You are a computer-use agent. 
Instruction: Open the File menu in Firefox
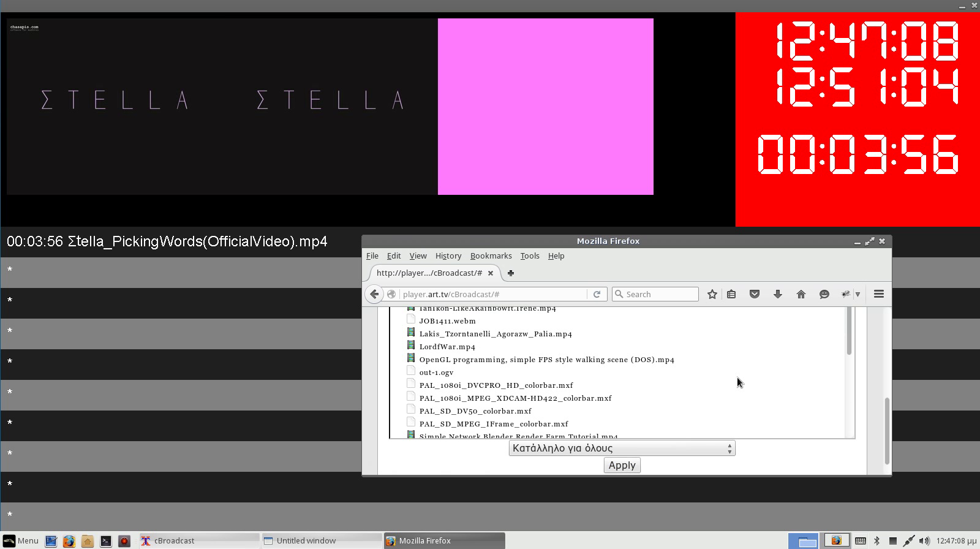point(372,256)
